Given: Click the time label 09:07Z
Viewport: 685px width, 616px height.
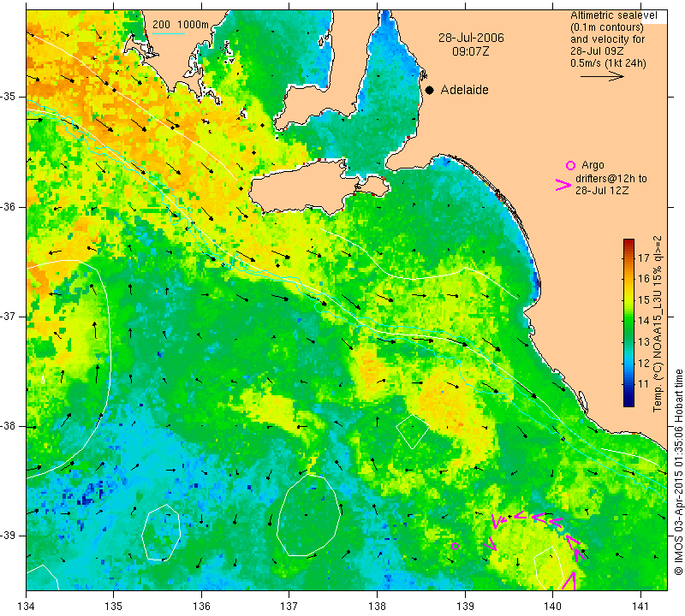Looking at the screenshot, I should 470,51.
